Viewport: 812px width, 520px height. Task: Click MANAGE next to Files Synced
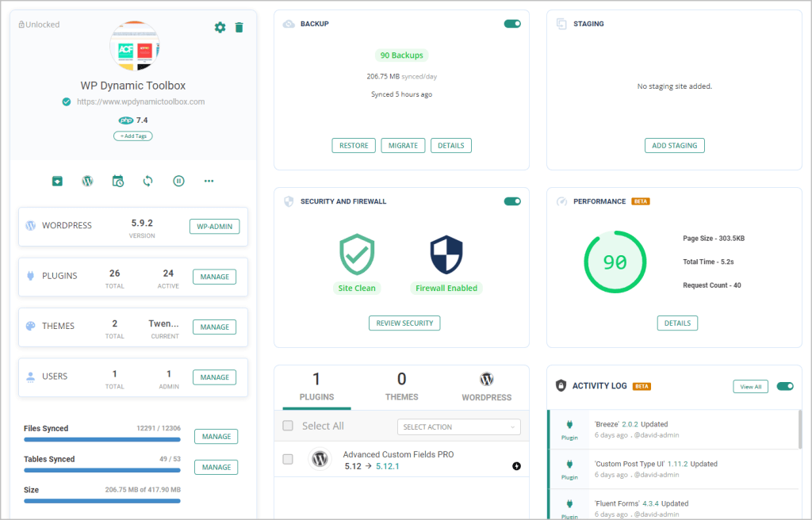[x=216, y=437]
